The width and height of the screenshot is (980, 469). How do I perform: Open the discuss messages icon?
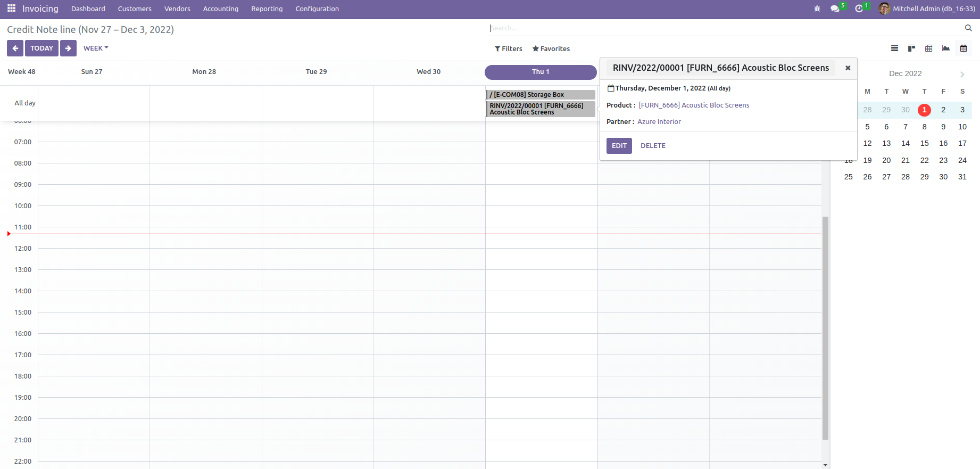(x=835, y=9)
